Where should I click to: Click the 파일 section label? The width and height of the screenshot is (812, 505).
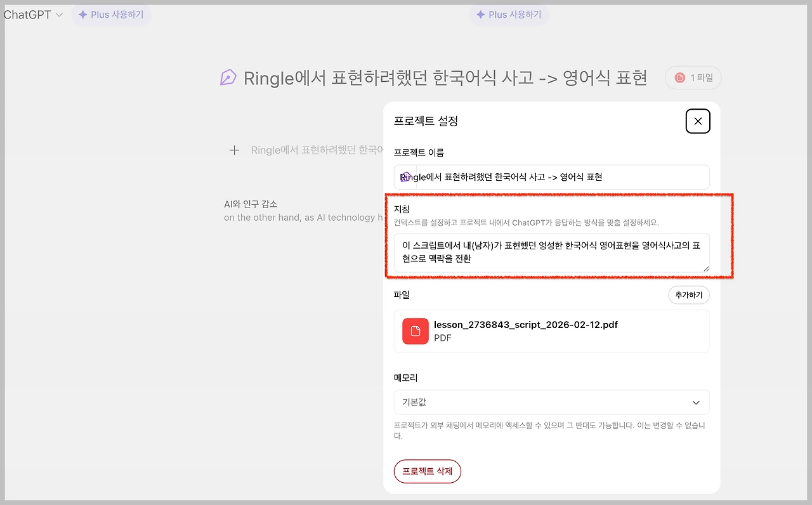pos(402,295)
